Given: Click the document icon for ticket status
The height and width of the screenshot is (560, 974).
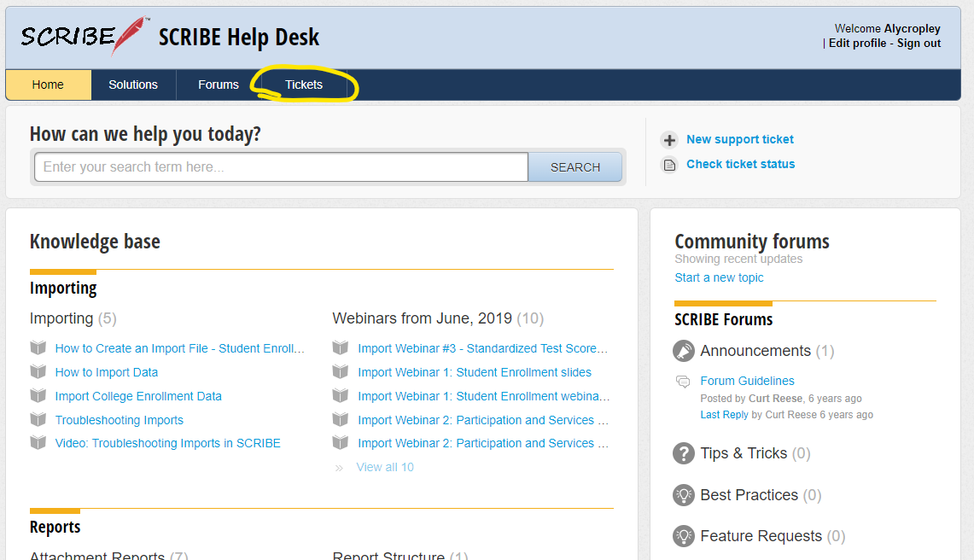Looking at the screenshot, I should click(669, 165).
